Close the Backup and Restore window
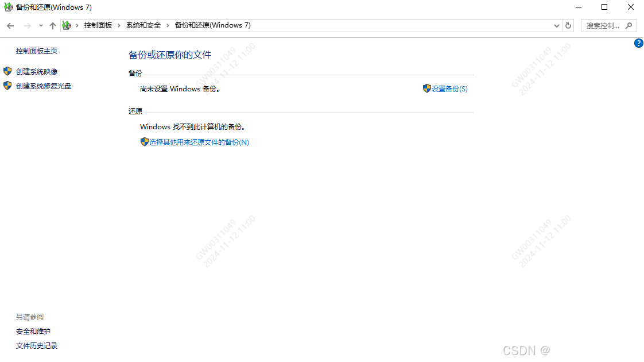Screen dimensions: 644x362 (x=630, y=7)
